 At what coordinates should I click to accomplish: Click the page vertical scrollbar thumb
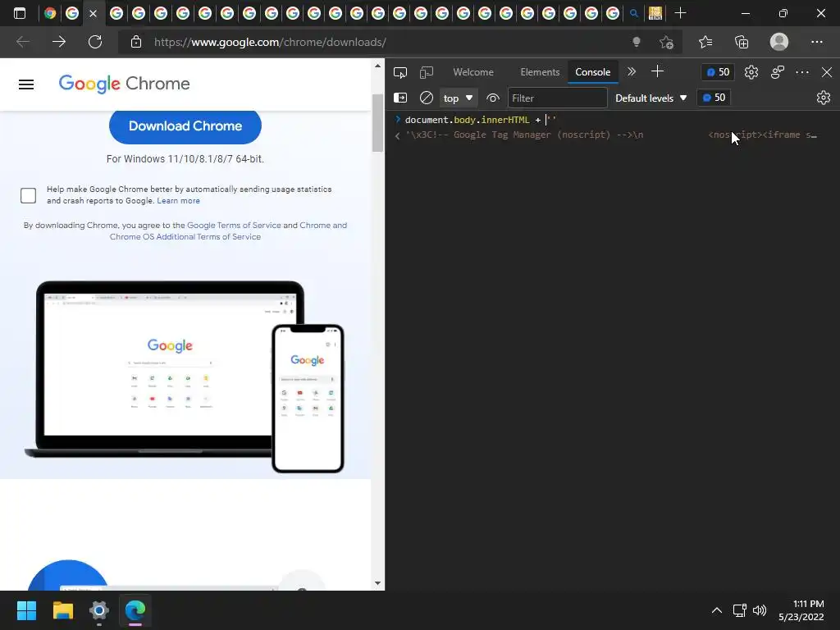377,123
